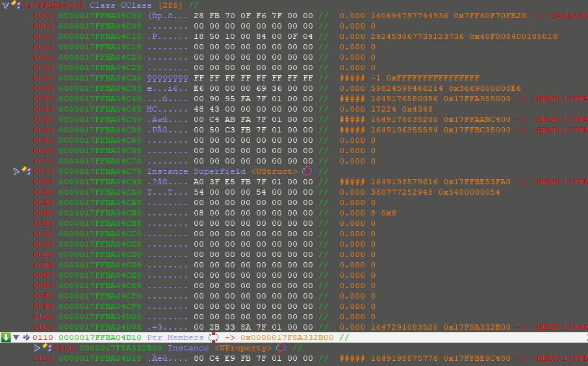This screenshot has width=588, height=366.
Task: Click the value 0x17FFBE53FA0
Action: 477,182
